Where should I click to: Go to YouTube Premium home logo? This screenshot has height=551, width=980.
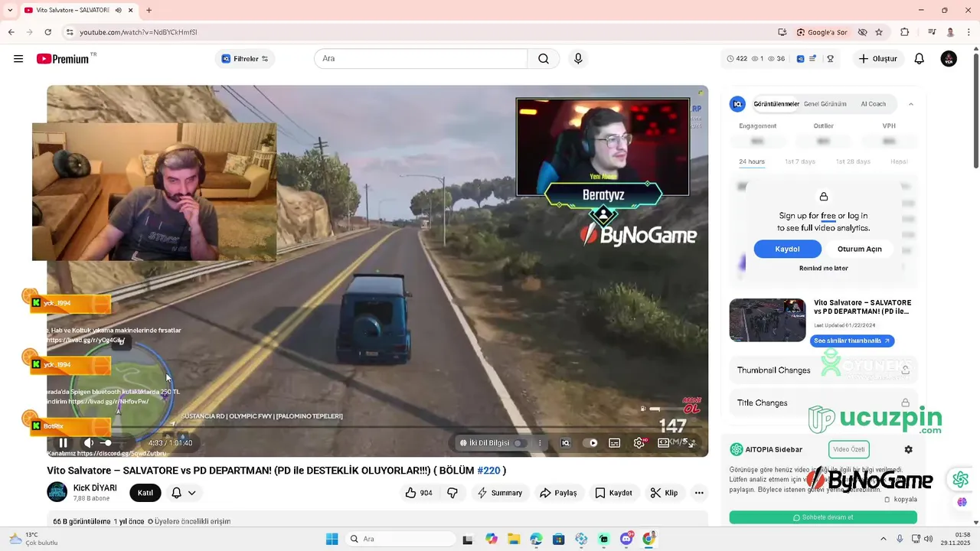63,59
